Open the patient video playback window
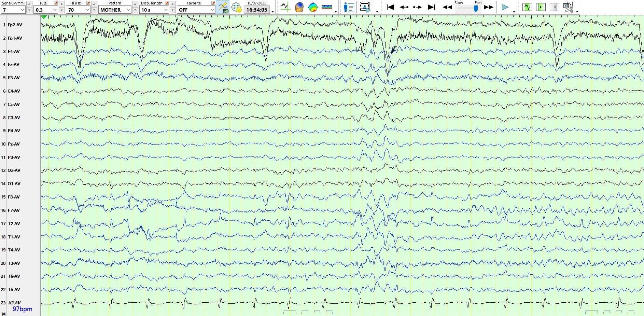Screen dimensions: 644x316 pyautogui.click(x=365, y=7)
